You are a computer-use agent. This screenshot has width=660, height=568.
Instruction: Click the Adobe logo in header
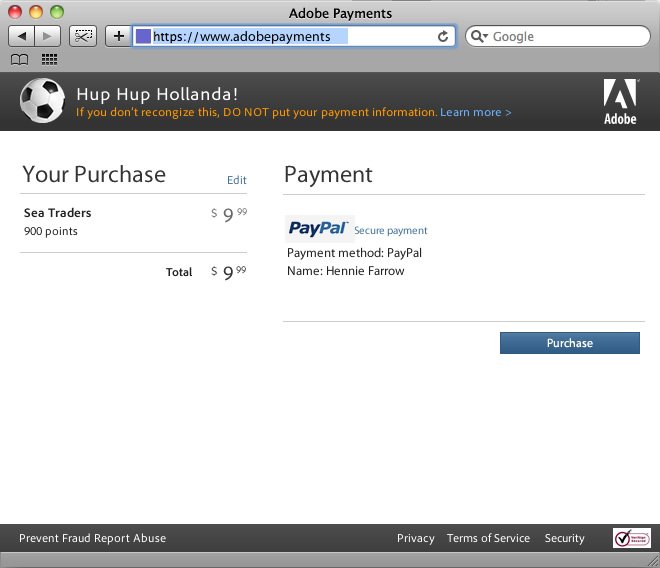pos(620,102)
